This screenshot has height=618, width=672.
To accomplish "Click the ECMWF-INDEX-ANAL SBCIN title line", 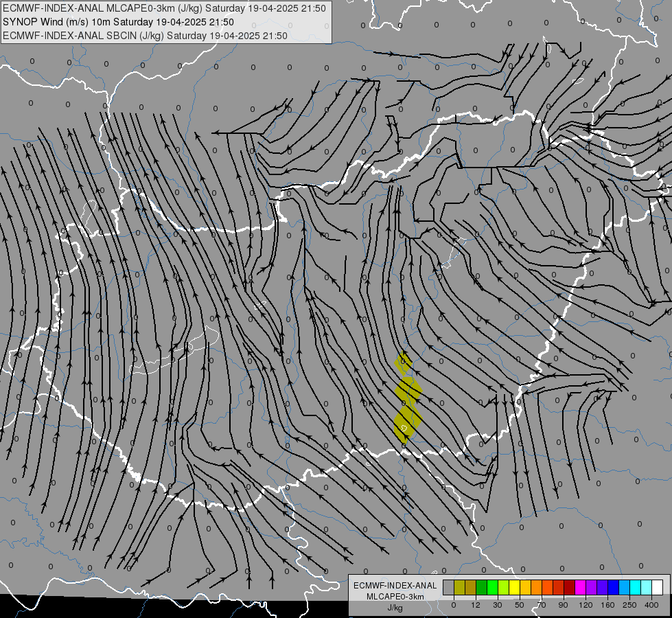I will tap(145, 36).
